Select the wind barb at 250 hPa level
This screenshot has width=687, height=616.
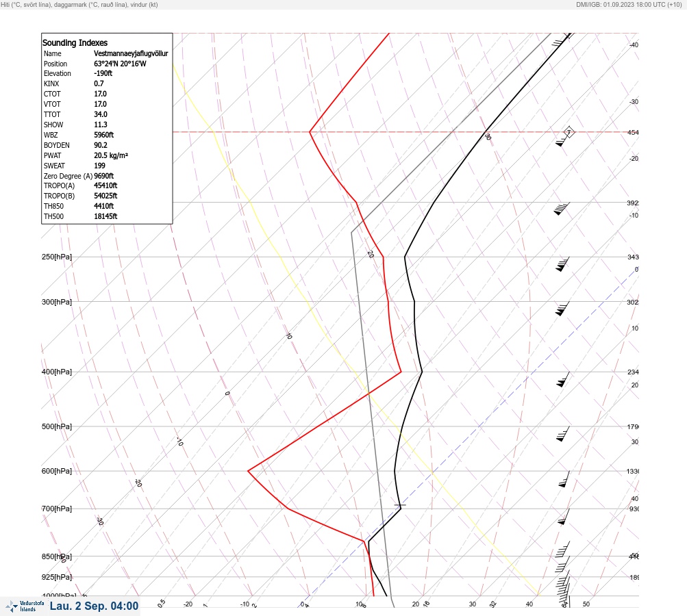coord(562,264)
